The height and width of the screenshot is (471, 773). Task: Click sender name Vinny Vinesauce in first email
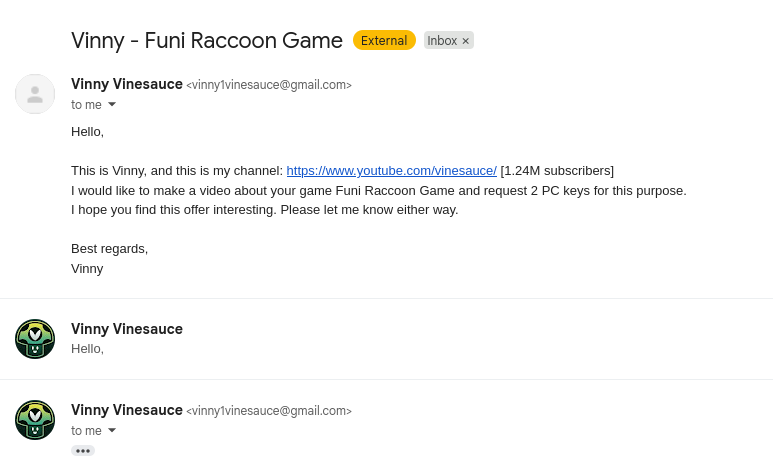pos(127,84)
